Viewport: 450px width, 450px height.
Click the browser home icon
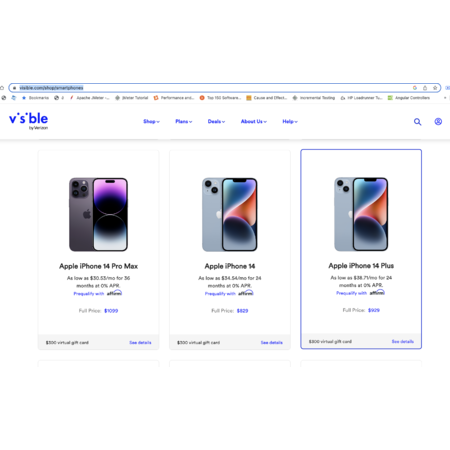2,88
